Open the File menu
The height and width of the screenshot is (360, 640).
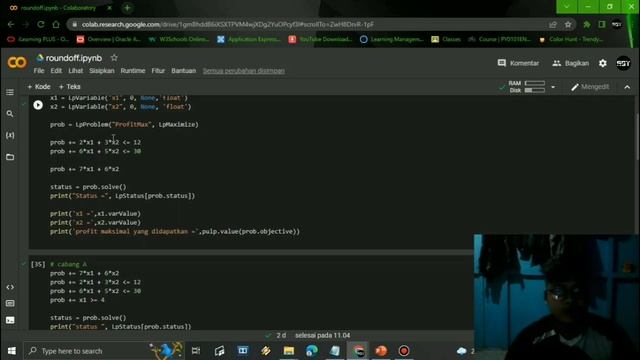pos(39,71)
